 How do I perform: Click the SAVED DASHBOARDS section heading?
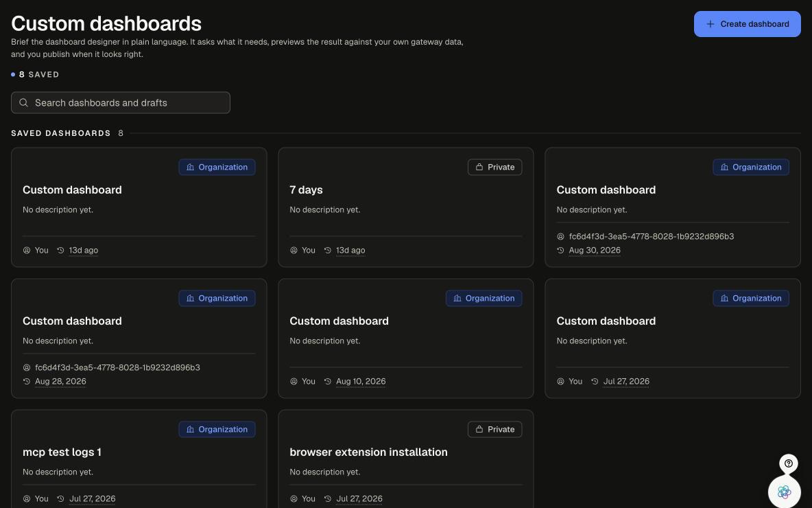[x=60, y=133]
